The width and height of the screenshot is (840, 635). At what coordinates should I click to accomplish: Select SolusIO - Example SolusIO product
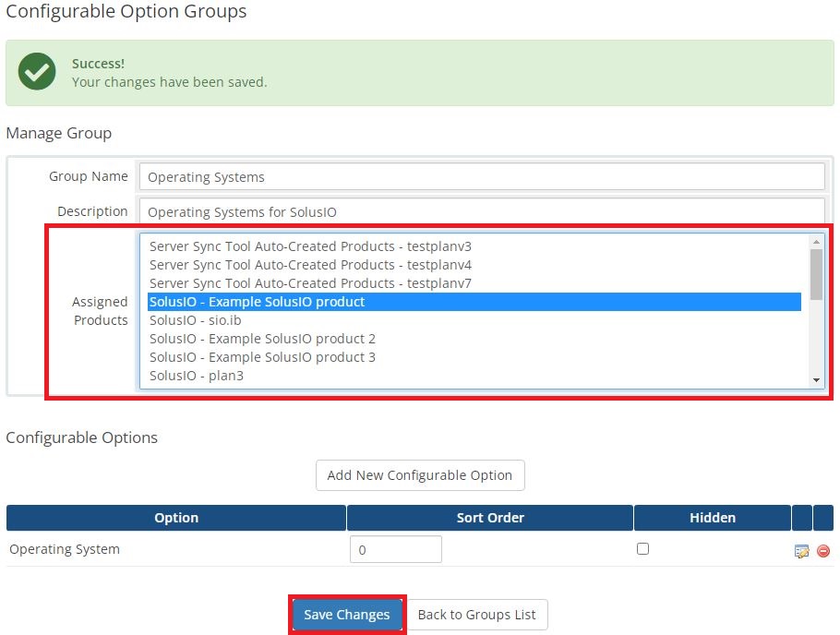pos(257,302)
